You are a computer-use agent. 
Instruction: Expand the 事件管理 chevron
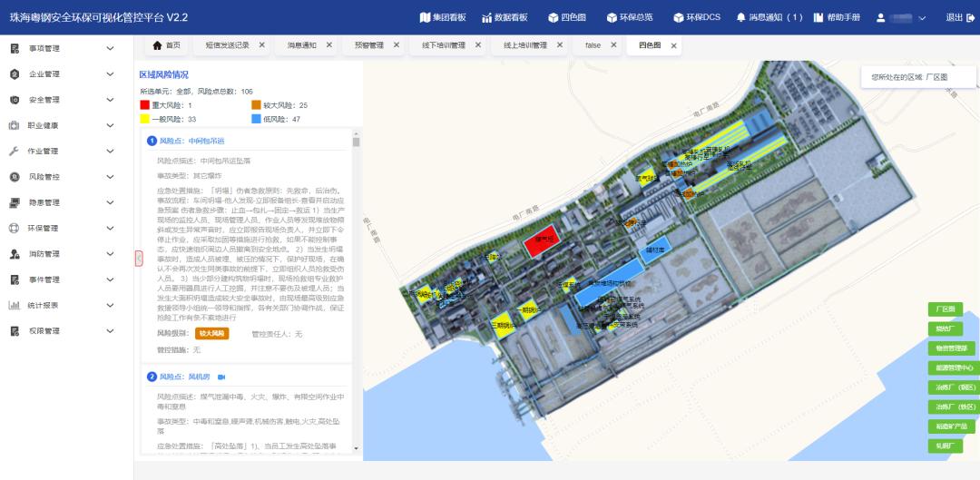coord(110,279)
